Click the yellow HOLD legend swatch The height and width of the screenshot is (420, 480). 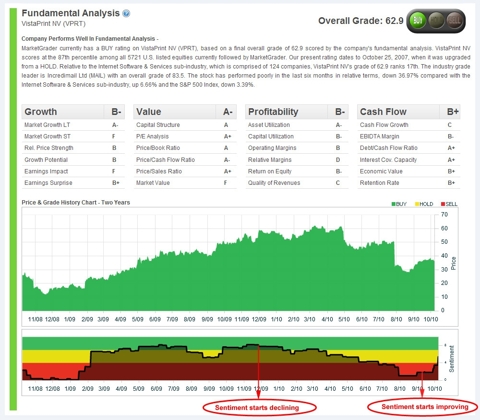tap(417, 204)
